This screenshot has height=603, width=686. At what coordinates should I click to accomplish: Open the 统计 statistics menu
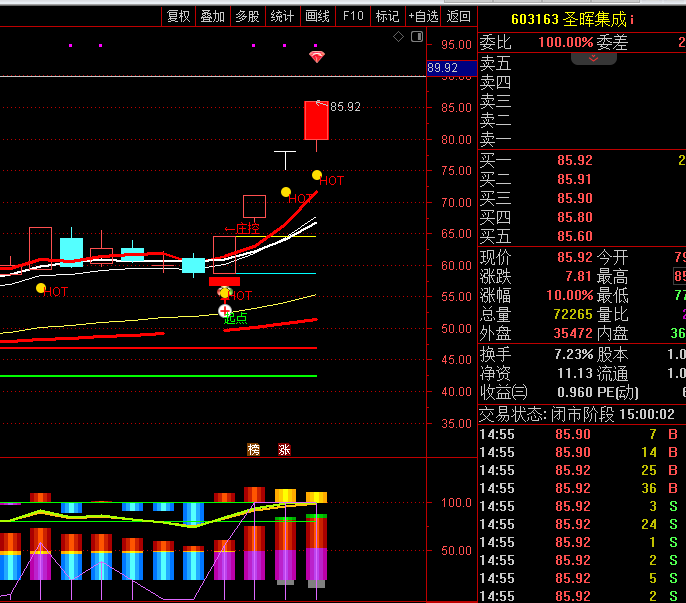[283, 16]
